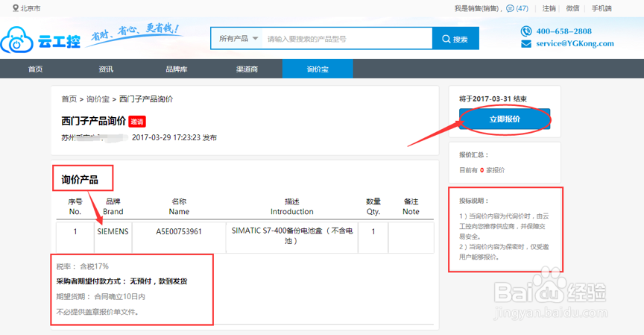Click the 北京市 city selector text
Image resolution: width=644 pixels, height=335 pixels.
(x=31, y=8)
